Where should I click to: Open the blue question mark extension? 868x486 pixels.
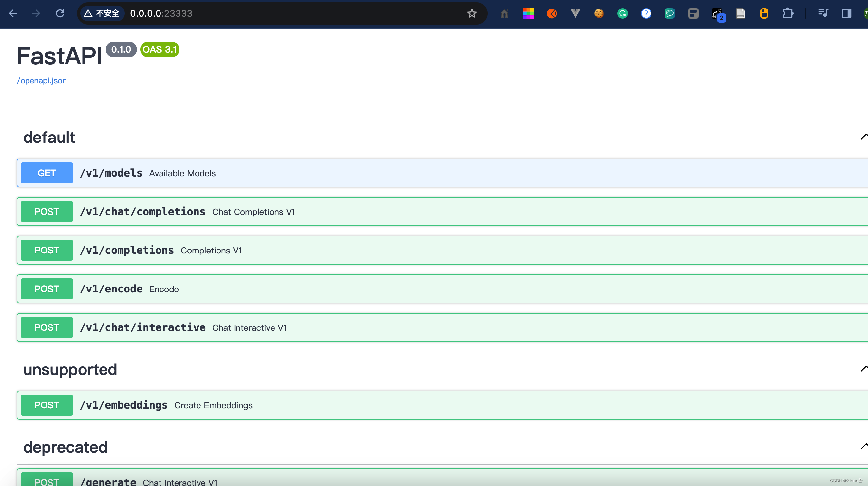[x=646, y=13]
